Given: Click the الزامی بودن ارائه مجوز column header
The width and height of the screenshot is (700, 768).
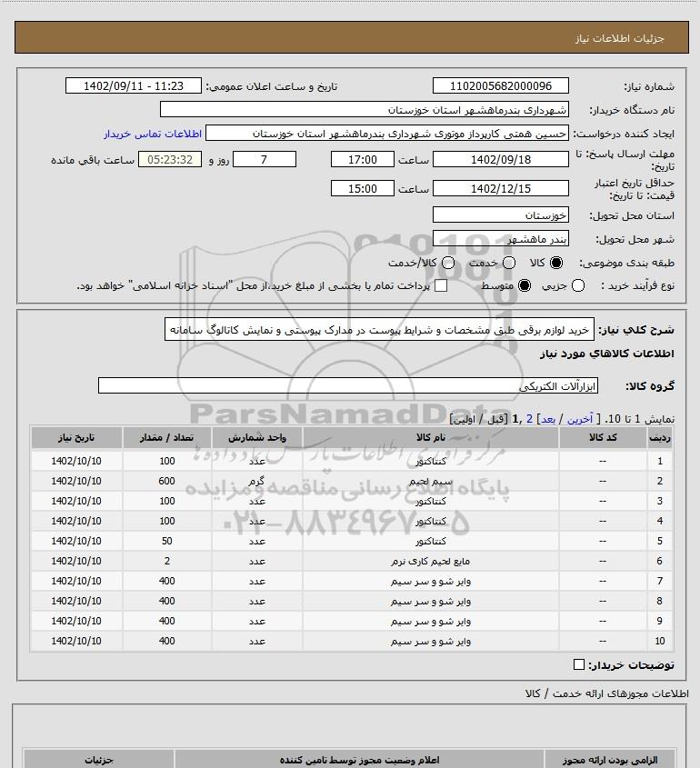Looking at the screenshot, I should click(610, 760).
